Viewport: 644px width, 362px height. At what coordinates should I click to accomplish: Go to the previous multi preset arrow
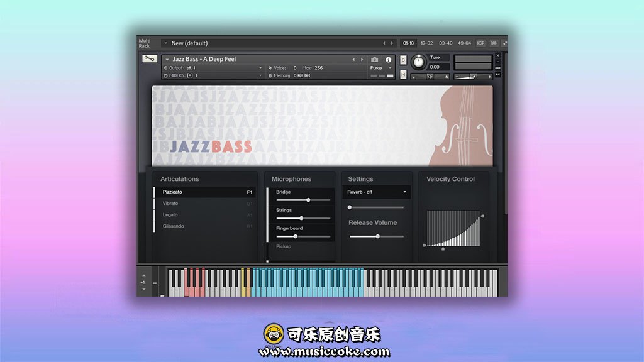point(385,43)
